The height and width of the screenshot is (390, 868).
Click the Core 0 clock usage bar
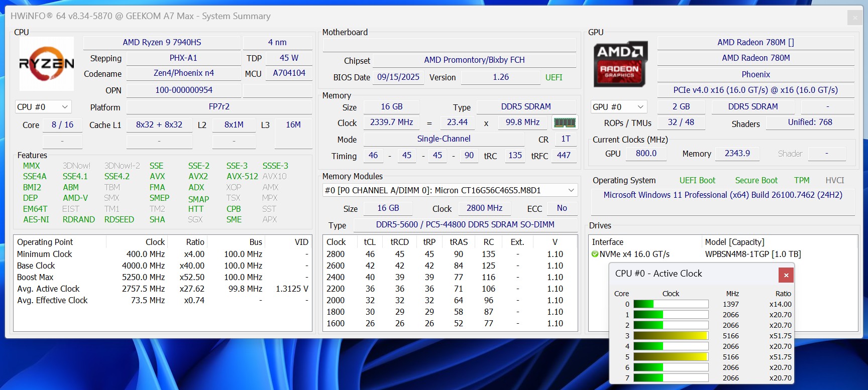coord(671,304)
